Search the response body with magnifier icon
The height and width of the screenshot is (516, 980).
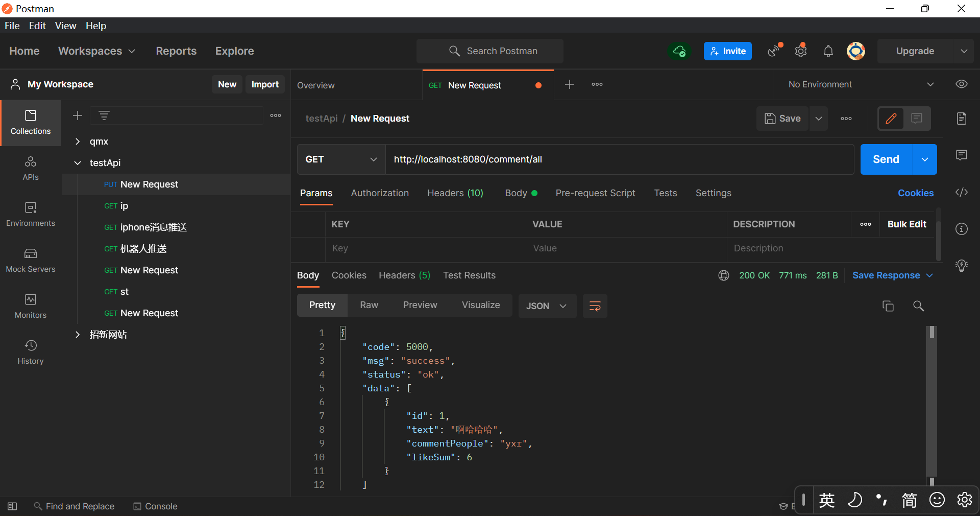(x=919, y=306)
